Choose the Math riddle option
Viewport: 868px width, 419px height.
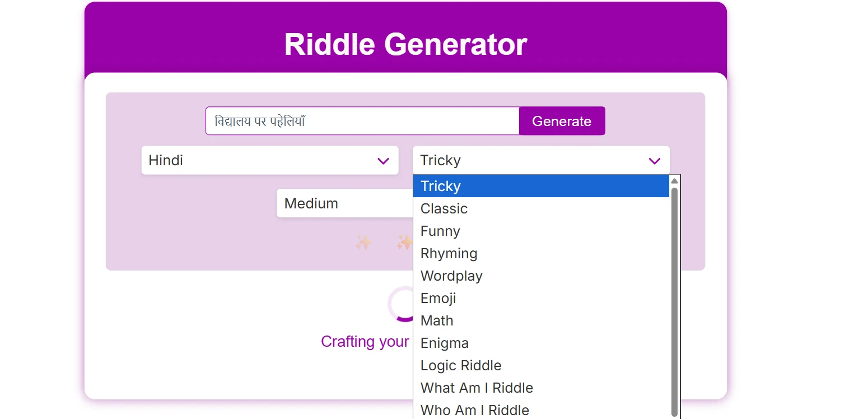coord(540,320)
